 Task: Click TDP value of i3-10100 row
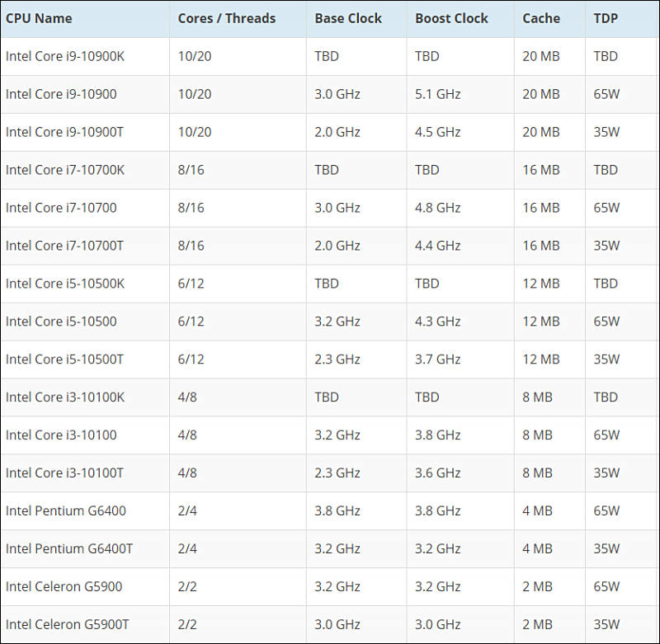click(606, 435)
